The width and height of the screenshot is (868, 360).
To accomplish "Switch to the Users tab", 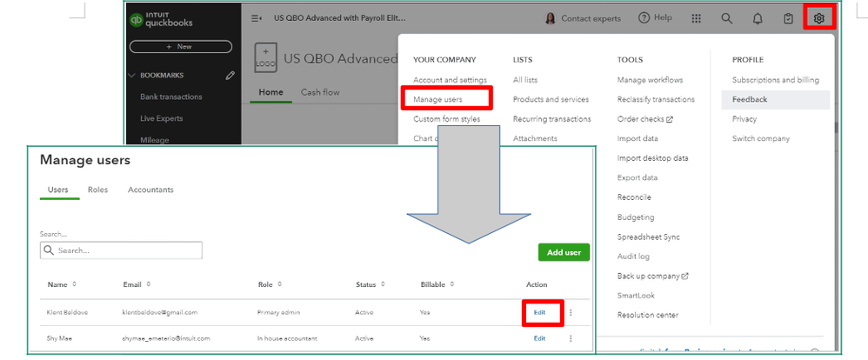I will pyautogui.click(x=58, y=190).
